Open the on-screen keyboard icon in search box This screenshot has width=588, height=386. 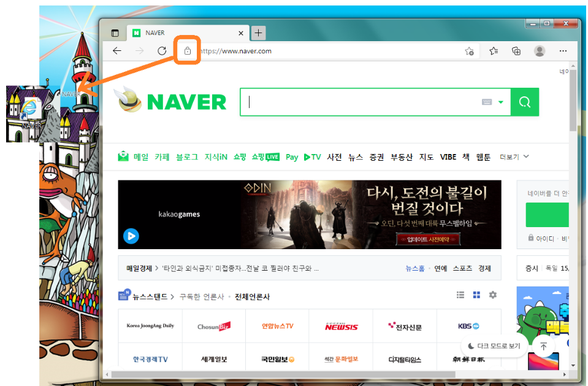coord(487,102)
